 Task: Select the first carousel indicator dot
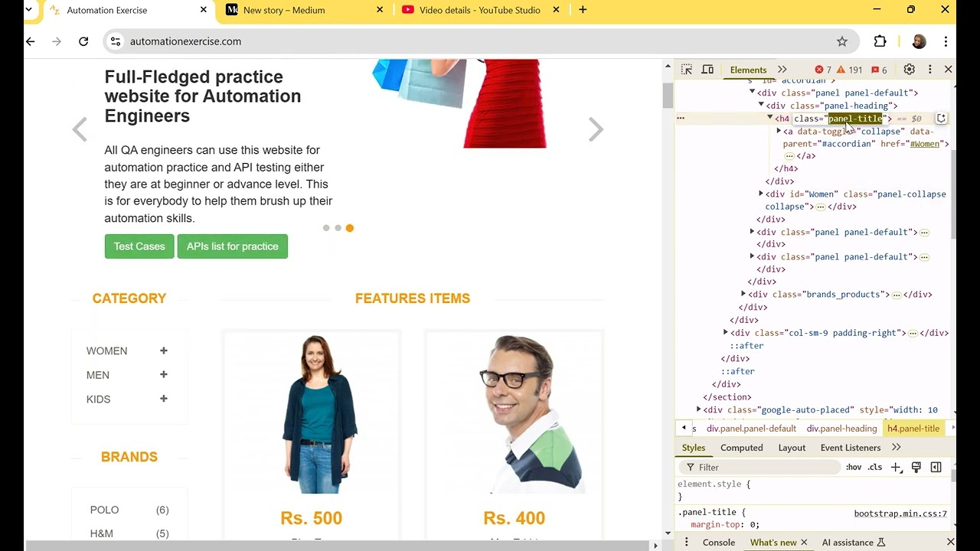pos(326,228)
